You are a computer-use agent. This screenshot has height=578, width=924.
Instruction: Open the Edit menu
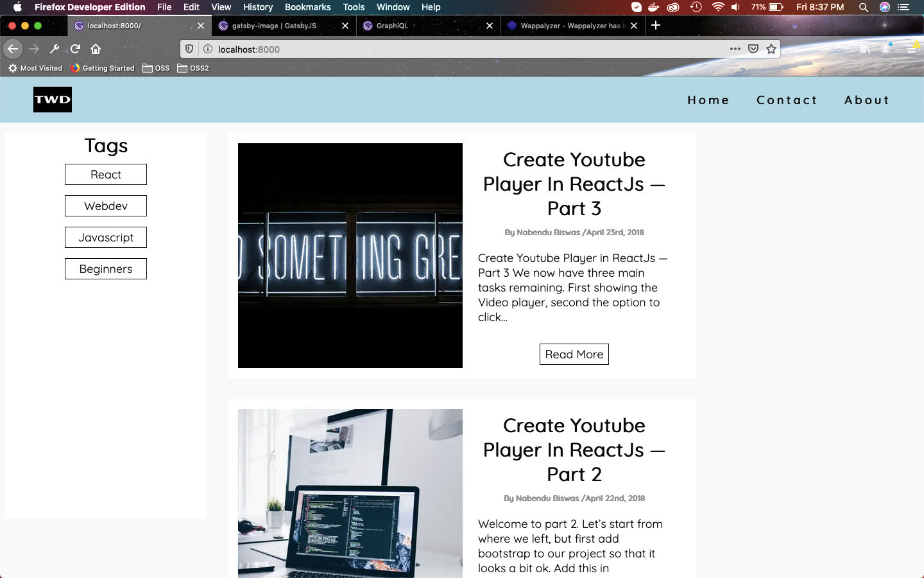tap(191, 7)
